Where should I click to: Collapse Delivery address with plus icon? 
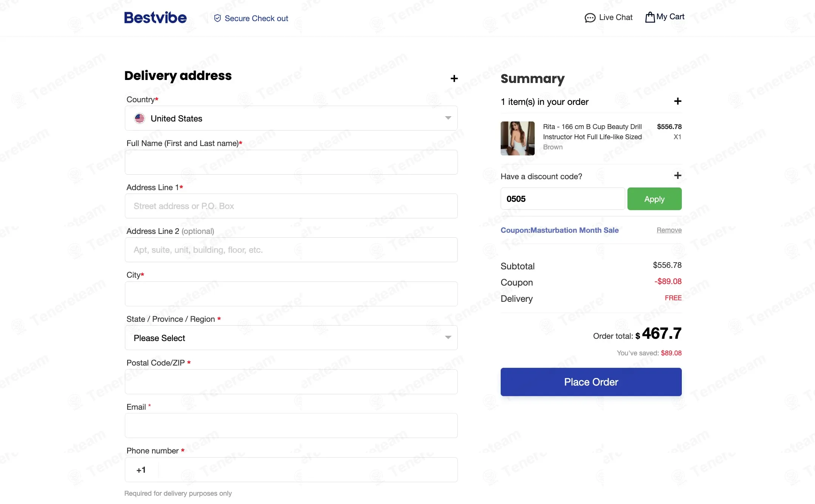tap(454, 78)
